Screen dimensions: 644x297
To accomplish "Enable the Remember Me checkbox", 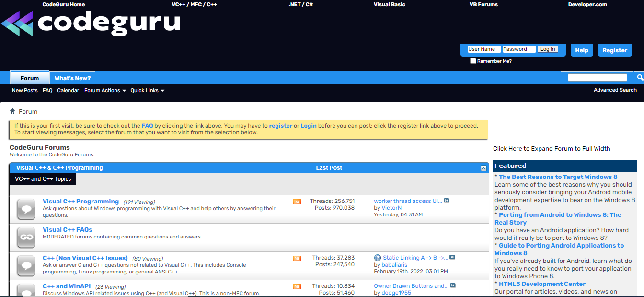I will point(473,61).
